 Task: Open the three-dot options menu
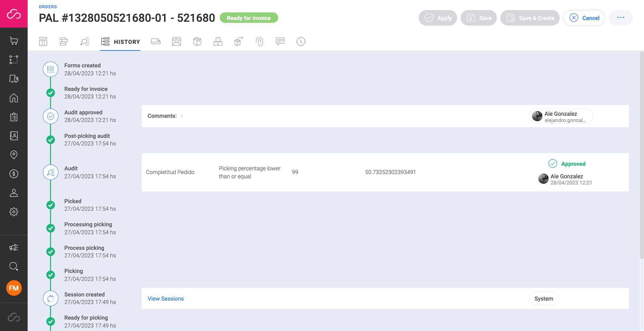click(621, 18)
